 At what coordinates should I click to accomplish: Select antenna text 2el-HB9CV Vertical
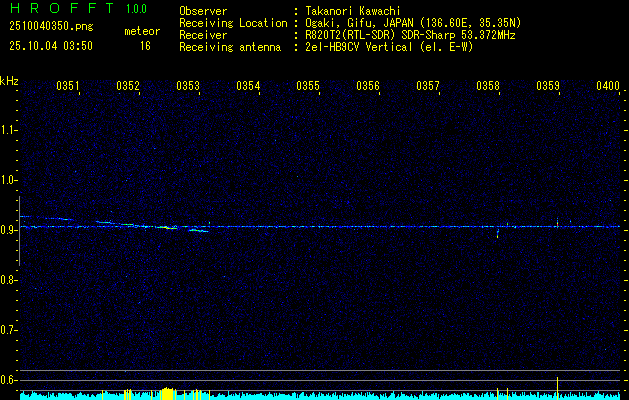pyautogui.click(x=359, y=47)
